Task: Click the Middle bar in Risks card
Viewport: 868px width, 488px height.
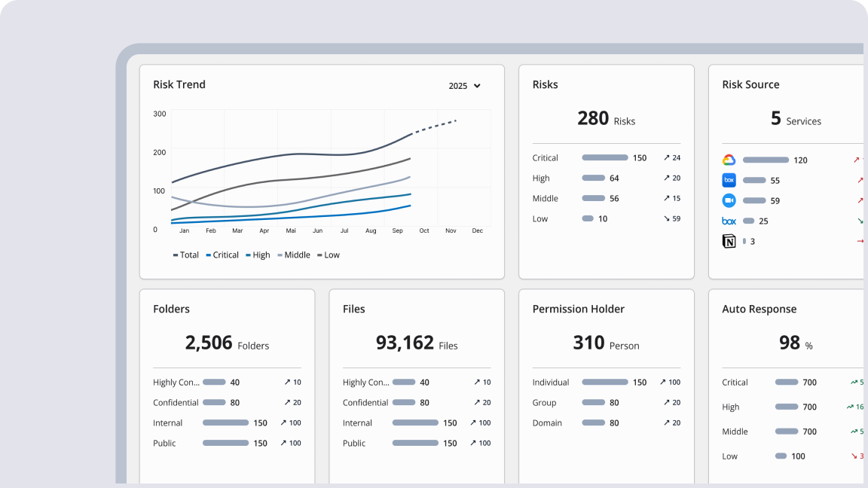Action: tap(593, 198)
